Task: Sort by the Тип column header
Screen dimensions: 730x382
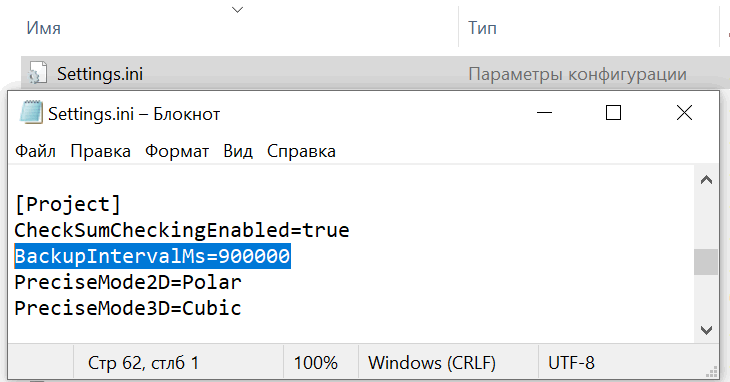Action: tap(482, 28)
